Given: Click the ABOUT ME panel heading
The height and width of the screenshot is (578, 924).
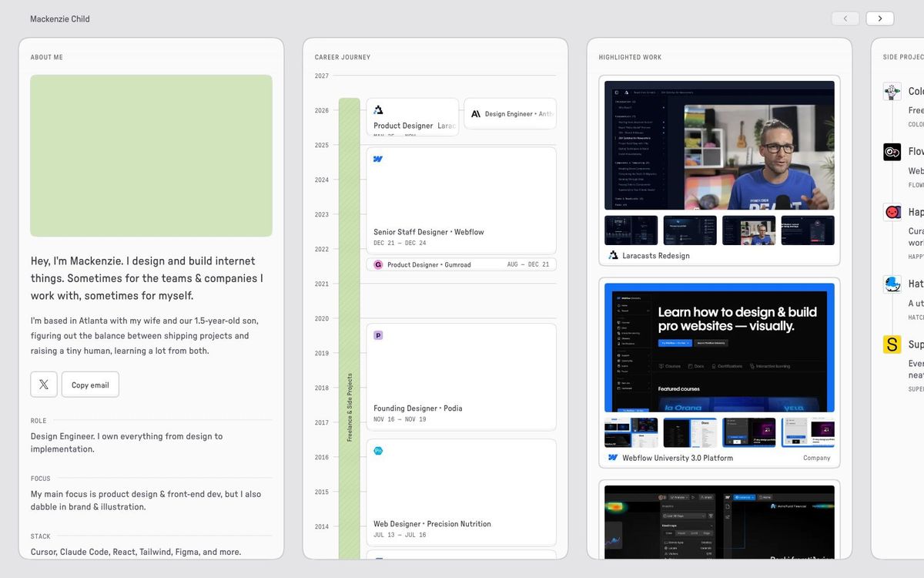Looking at the screenshot, I should 47,57.
